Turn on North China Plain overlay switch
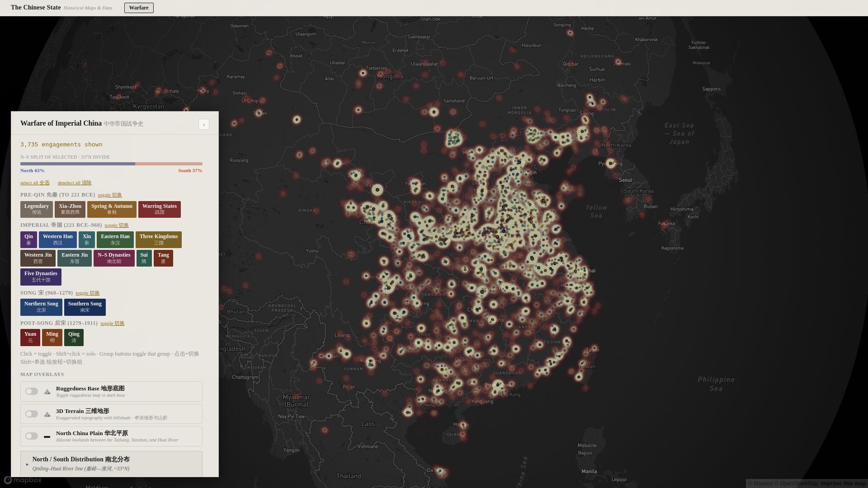The height and width of the screenshot is (488, 868). (x=32, y=436)
